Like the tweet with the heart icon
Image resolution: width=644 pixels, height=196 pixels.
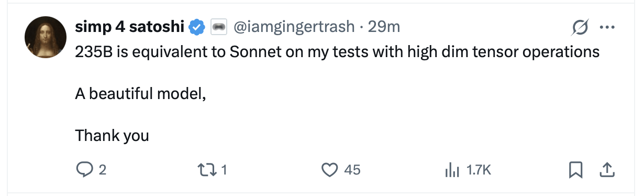click(329, 170)
